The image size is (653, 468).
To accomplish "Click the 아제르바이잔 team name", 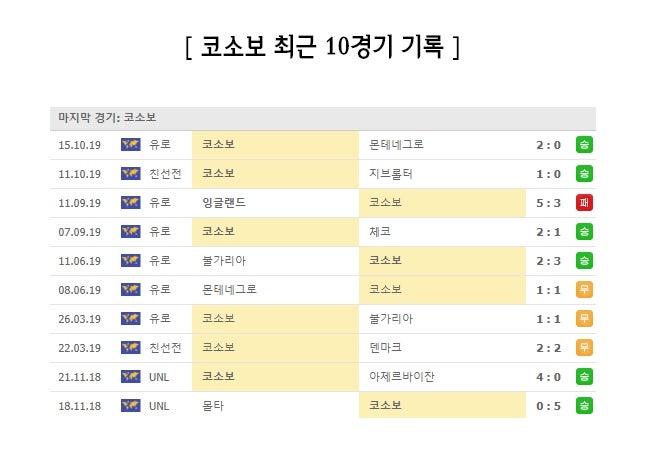I will tap(402, 377).
